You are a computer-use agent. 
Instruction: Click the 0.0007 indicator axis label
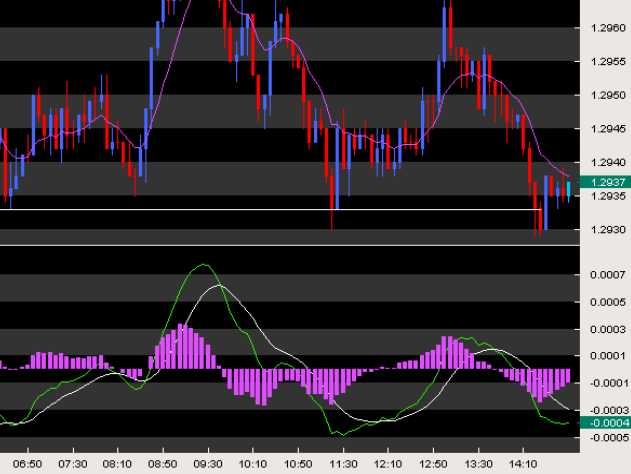[x=608, y=275]
